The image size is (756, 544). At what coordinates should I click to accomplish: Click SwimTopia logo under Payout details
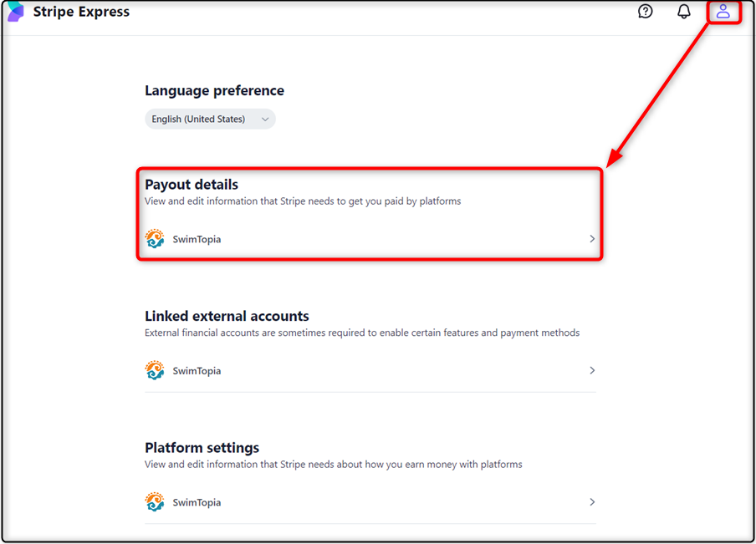(x=155, y=238)
